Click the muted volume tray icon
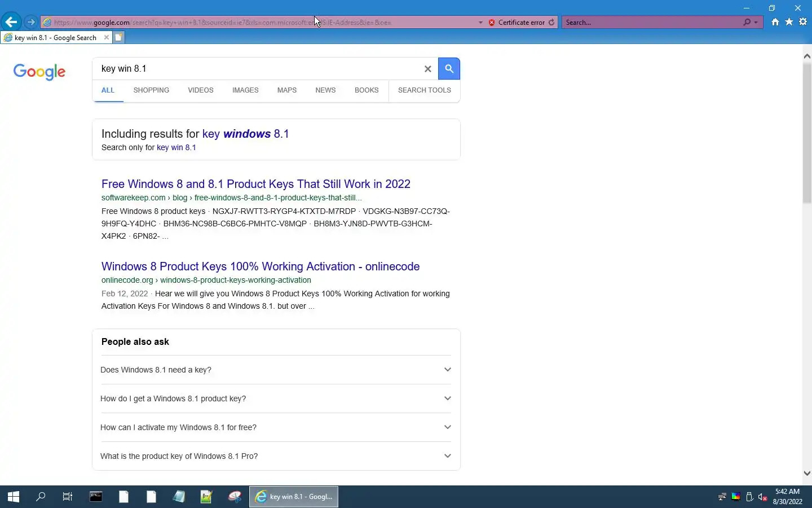Viewport: 812px width, 508px height. tap(763, 497)
